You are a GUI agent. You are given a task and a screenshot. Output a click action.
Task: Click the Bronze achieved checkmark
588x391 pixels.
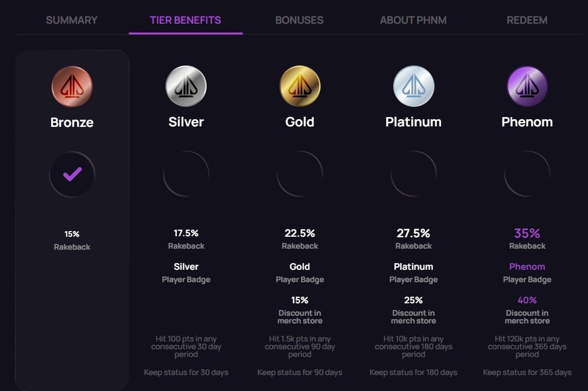click(x=72, y=174)
